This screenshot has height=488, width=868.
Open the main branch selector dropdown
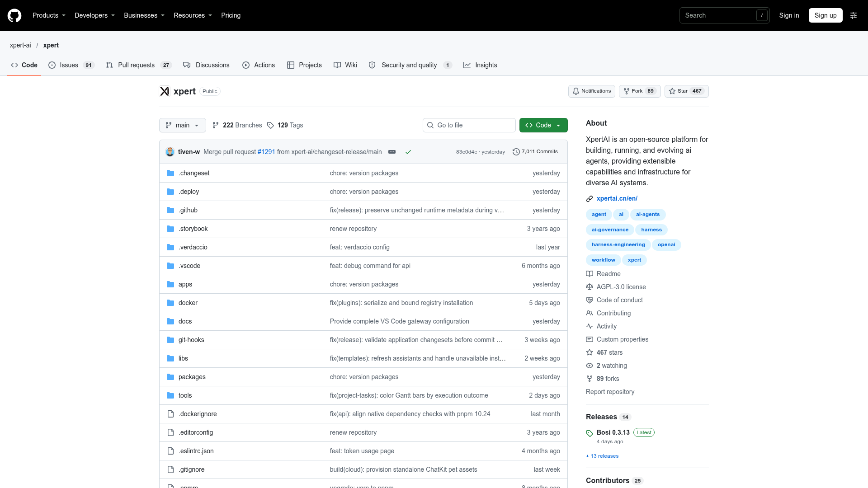pyautogui.click(x=183, y=125)
